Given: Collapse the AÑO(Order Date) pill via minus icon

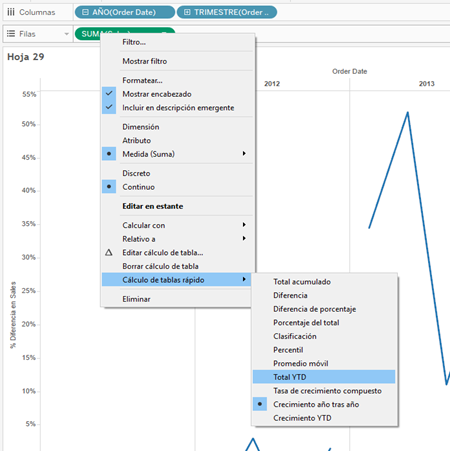Looking at the screenshot, I should (85, 12).
